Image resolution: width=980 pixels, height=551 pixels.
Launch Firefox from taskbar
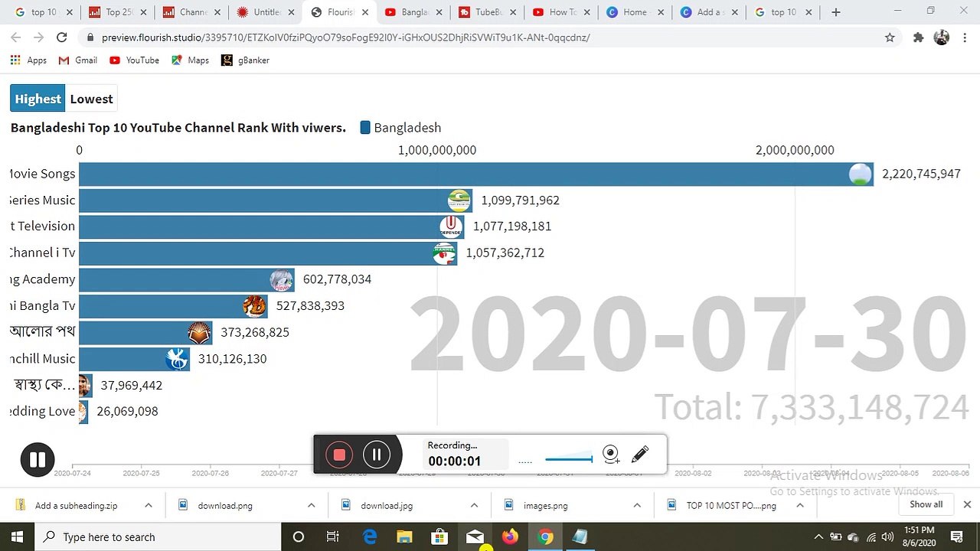[x=510, y=537]
